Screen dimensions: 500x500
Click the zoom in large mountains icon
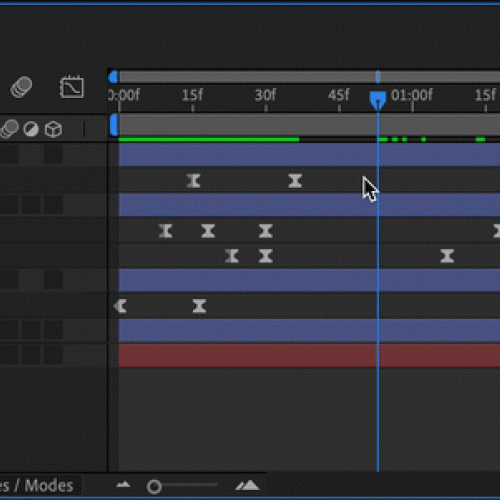[x=247, y=485]
